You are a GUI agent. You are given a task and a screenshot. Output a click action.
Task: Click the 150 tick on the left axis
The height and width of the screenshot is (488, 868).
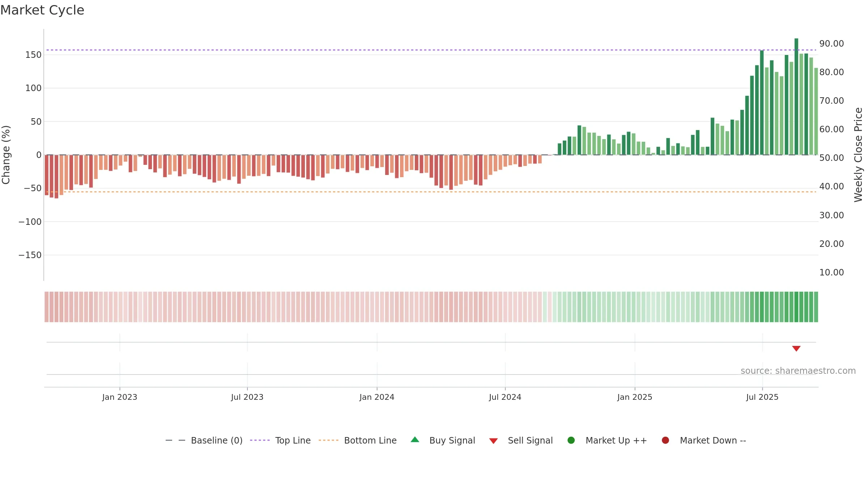(33, 55)
